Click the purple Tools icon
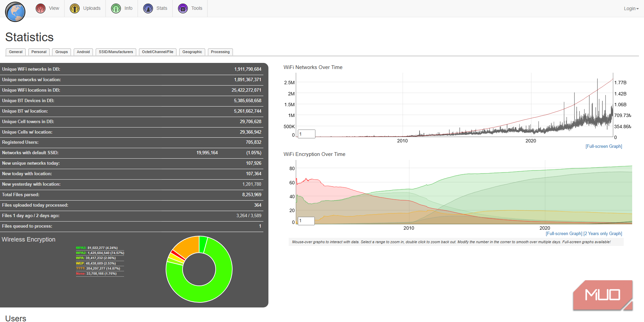Viewport: 644px width, 322px height. 183,8
